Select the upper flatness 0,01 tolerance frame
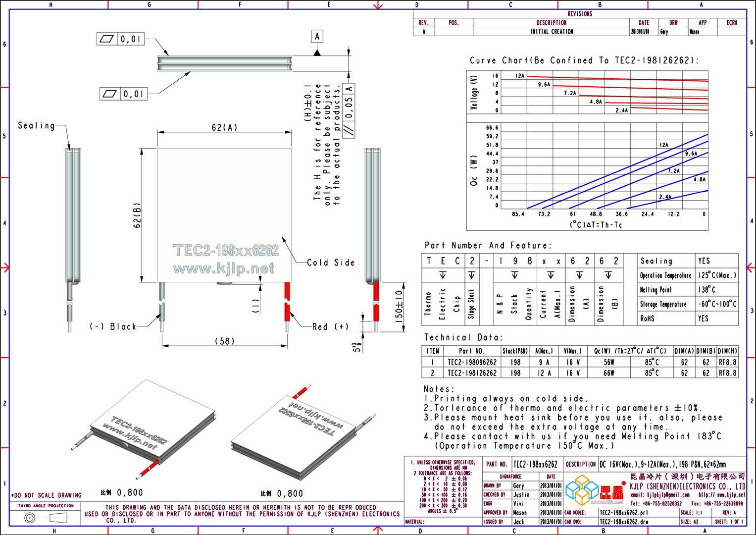The image size is (756, 535). coord(120,39)
